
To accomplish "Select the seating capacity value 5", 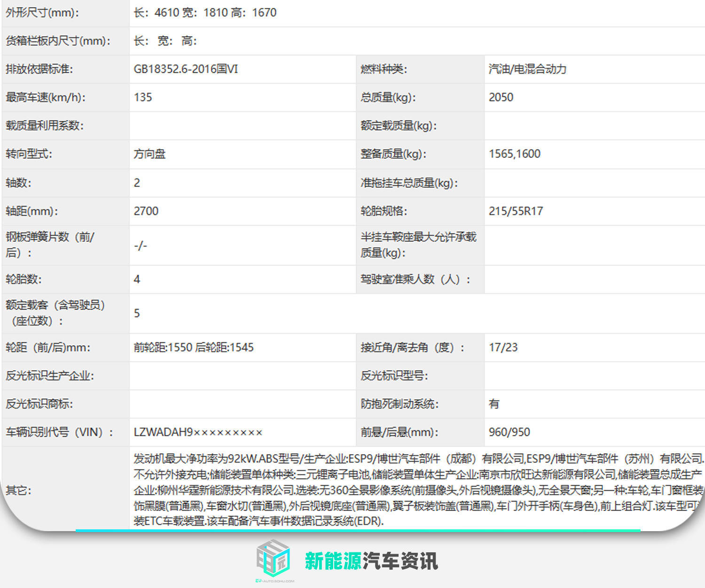I will pyautogui.click(x=137, y=313).
